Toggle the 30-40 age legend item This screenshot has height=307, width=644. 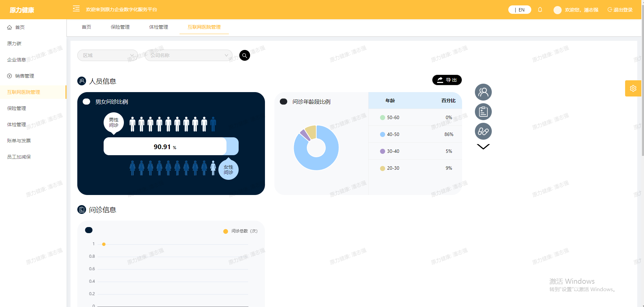pos(390,151)
